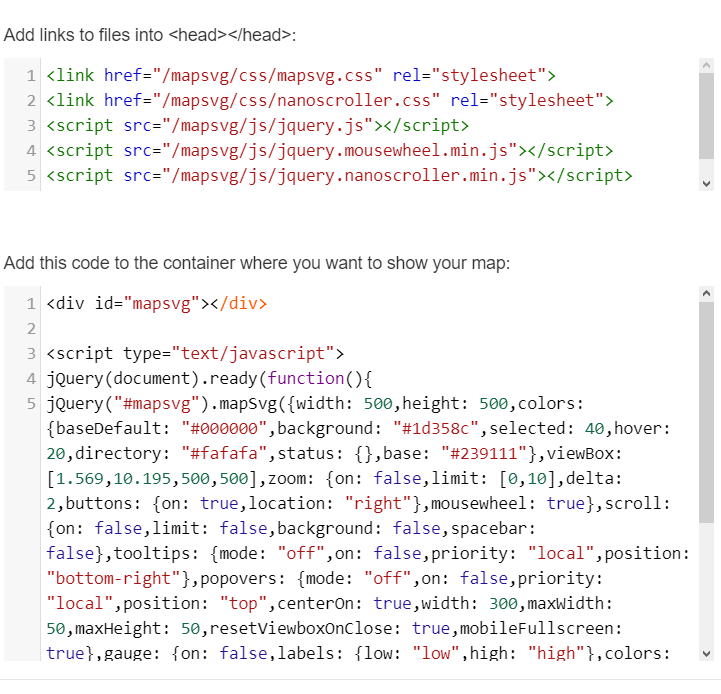Screen dimensions: 721x694
Task: Click the "text/javascript" string in code
Action: 253,353
